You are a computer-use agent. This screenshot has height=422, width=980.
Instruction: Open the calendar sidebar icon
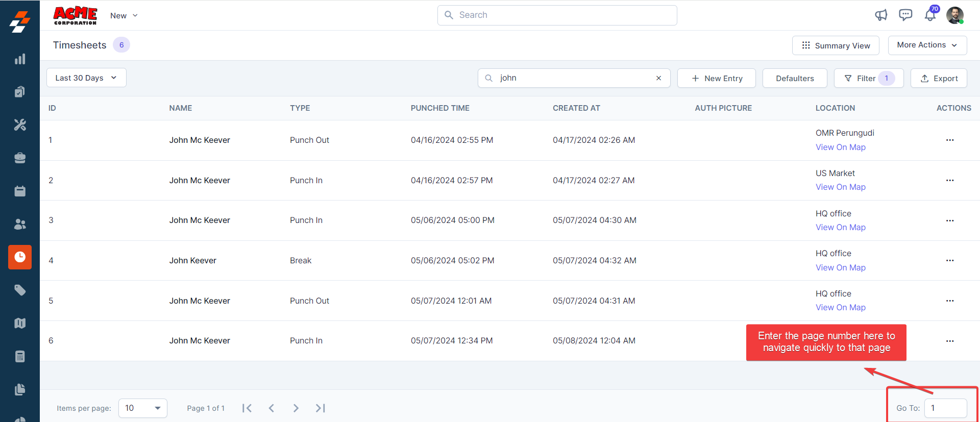tap(20, 191)
